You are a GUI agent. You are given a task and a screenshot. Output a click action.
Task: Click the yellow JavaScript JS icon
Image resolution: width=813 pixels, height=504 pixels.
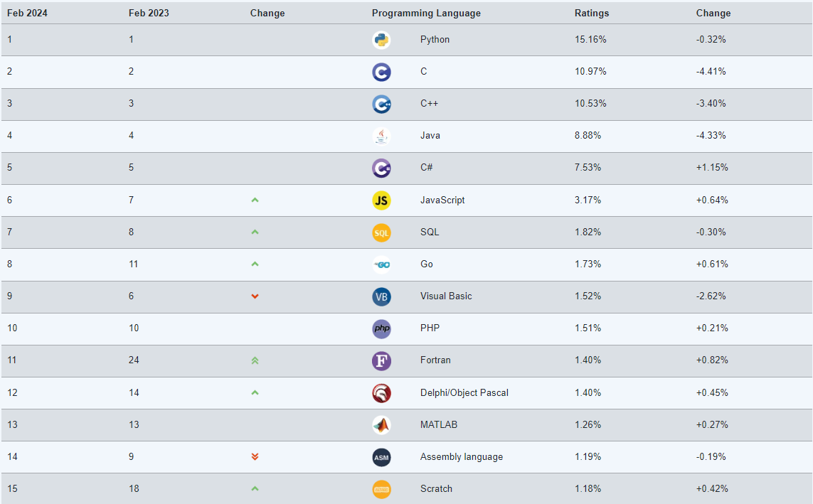coord(381,200)
